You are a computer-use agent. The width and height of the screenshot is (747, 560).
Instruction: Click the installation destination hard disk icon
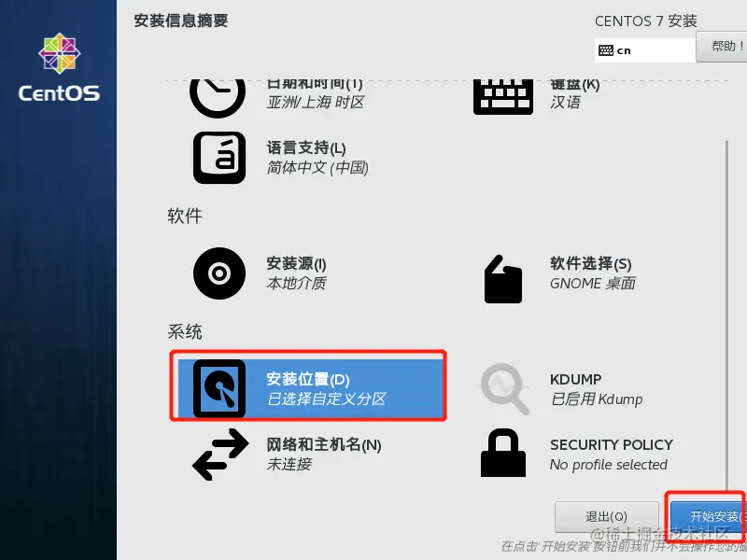(219, 388)
